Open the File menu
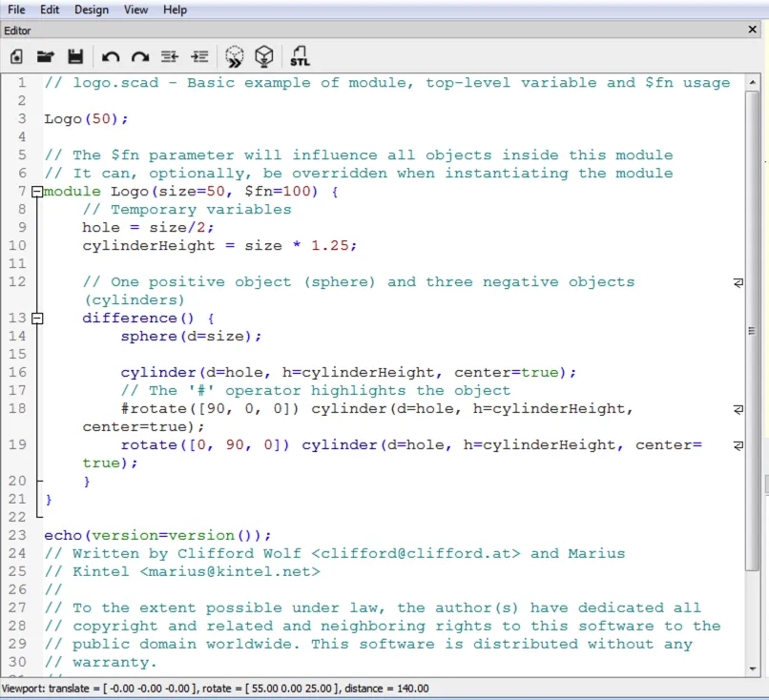Image resolution: width=769 pixels, height=700 pixels. (16, 10)
